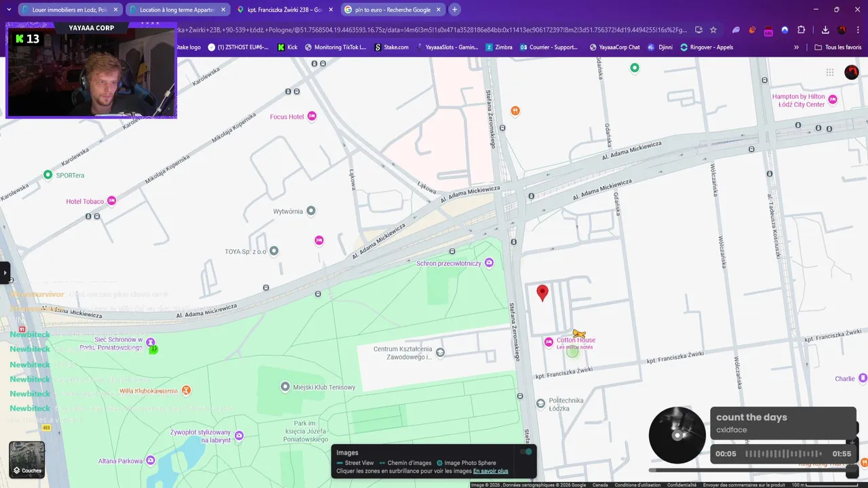This screenshot has height=488, width=868.
Task: Click the Google account avatar
Action: tap(852, 73)
